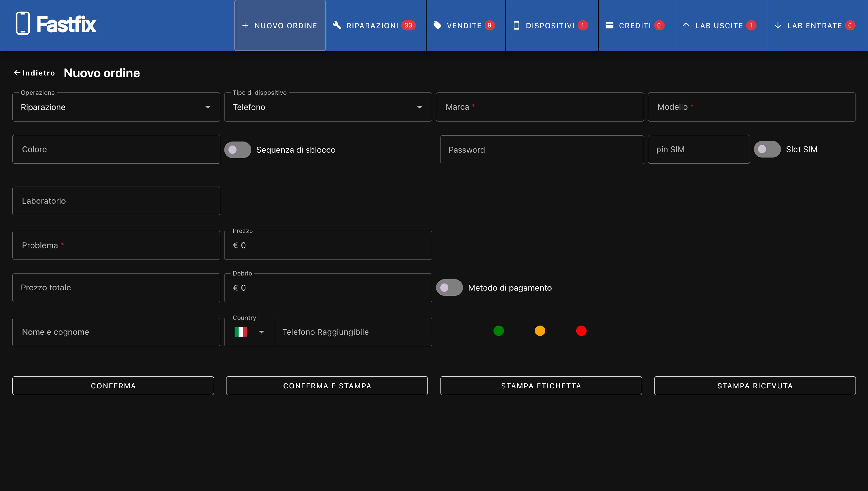Image resolution: width=868 pixels, height=491 pixels.
Task: Click the 33 badge on Riparazioni
Action: click(408, 26)
